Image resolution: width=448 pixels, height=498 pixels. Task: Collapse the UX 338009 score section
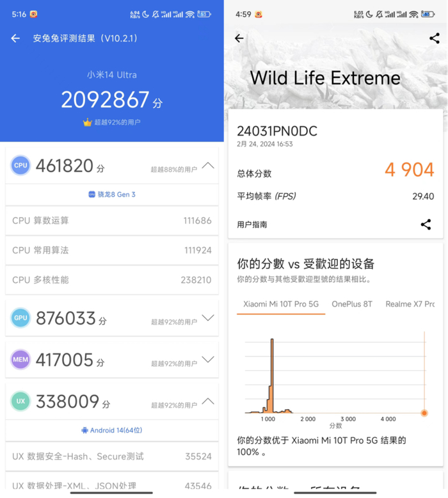point(208,401)
